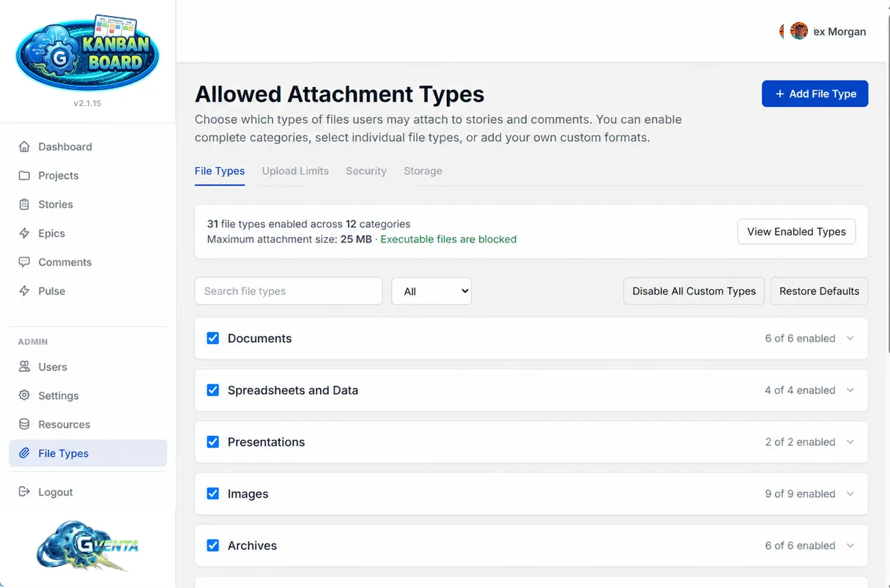Switch to the Upload Limits tab
This screenshot has width=890, height=588.
tap(295, 171)
